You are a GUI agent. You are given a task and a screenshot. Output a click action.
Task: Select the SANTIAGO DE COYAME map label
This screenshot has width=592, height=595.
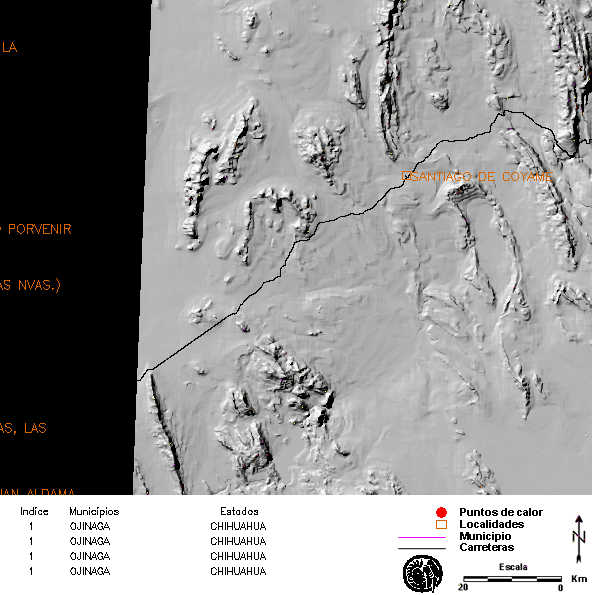tap(477, 176)
